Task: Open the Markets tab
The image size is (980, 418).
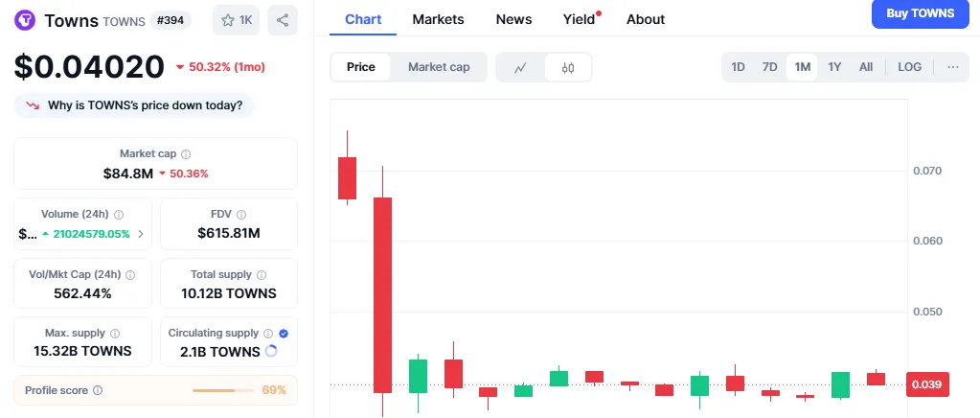Action: 438,19
